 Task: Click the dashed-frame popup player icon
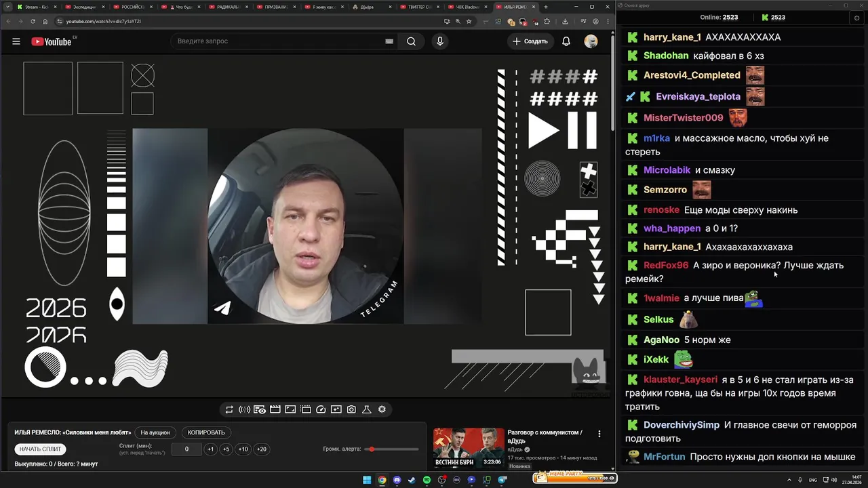(306, 409)
